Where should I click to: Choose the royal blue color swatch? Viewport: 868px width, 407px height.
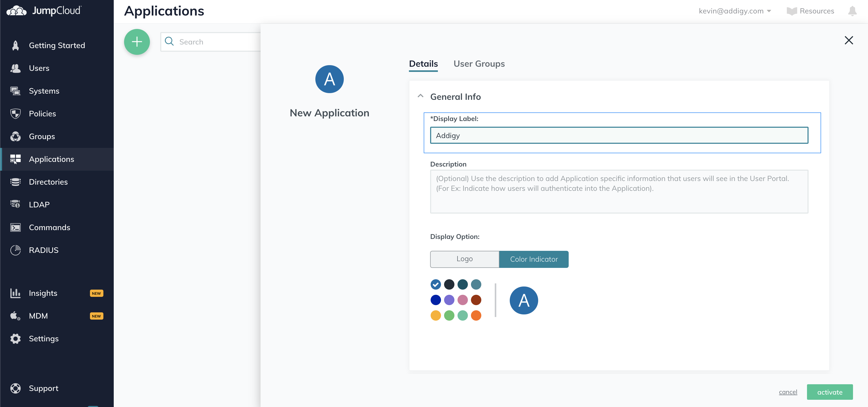coord(435,300)
